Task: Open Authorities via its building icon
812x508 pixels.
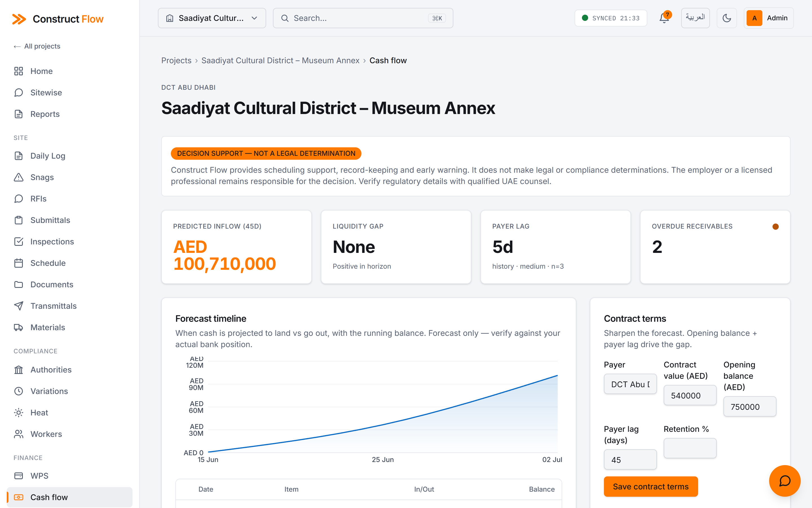Action: 18,370
